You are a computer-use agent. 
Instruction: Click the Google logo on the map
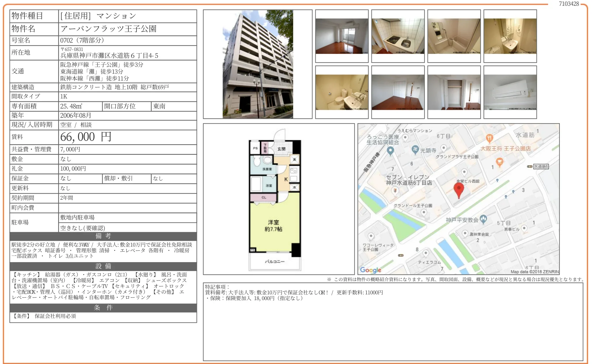pyautogui.click(x=371, y=270)
